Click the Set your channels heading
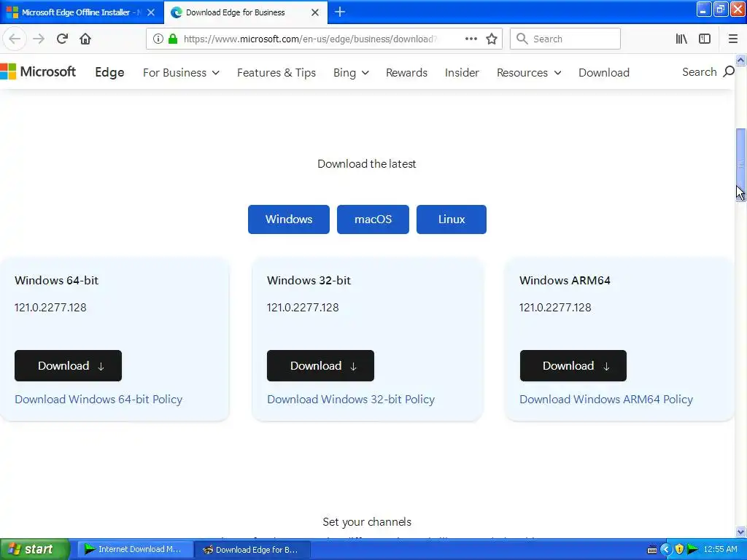Image resolution: width=747 pixels, height=560 pixels. [x=367, y=522]
